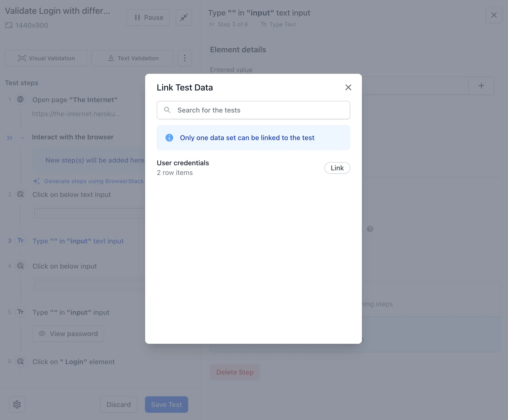Viewport: 508px width, 420px height.
Task: Open the three-dot more options menu
Action: (185, 58)
